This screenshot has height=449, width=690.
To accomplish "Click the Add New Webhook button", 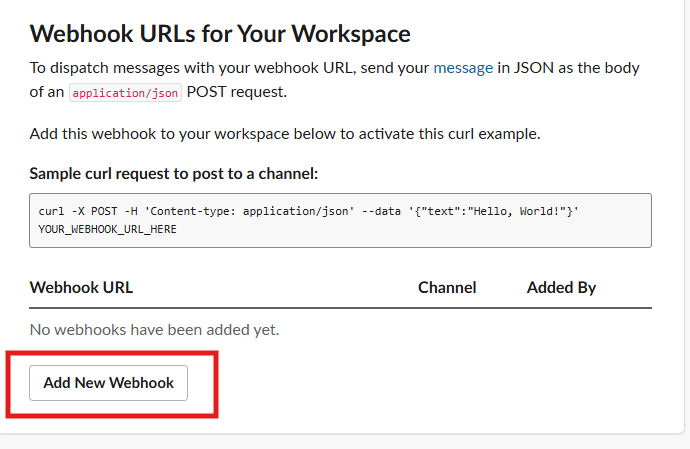I will coord(108,383).
